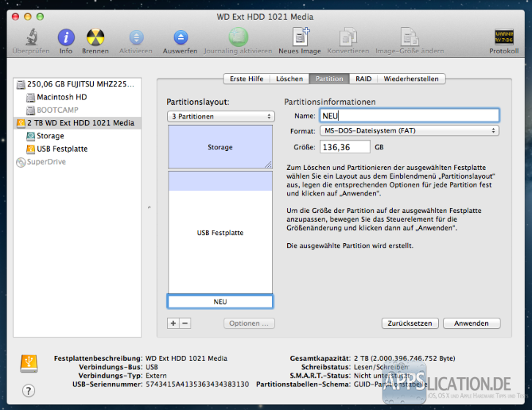Remove partition with minus button
532x410 pixels.
click(x=185, y=323)
